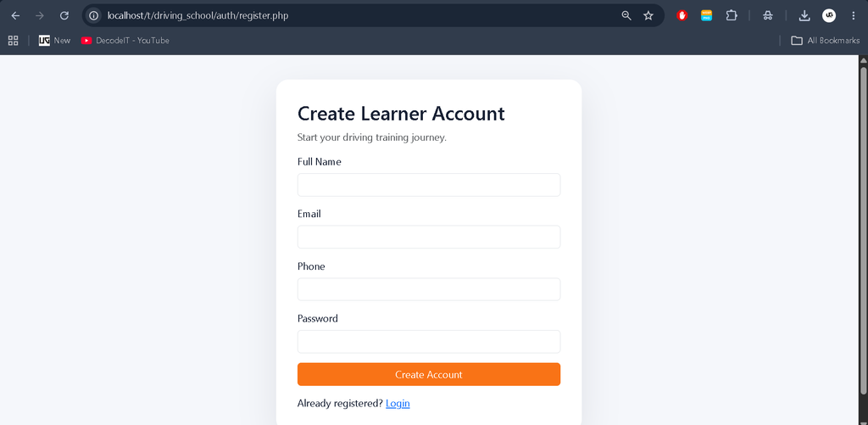Open Chrome's three-dot menu
Image resolution: width=868 pixels, height=425 pixels.
click(853, 15)
